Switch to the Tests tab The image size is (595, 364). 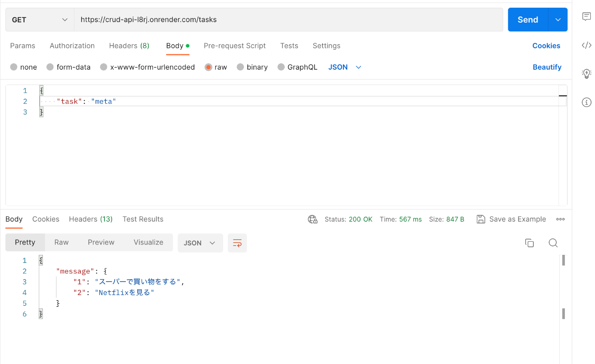coord(289,46)
